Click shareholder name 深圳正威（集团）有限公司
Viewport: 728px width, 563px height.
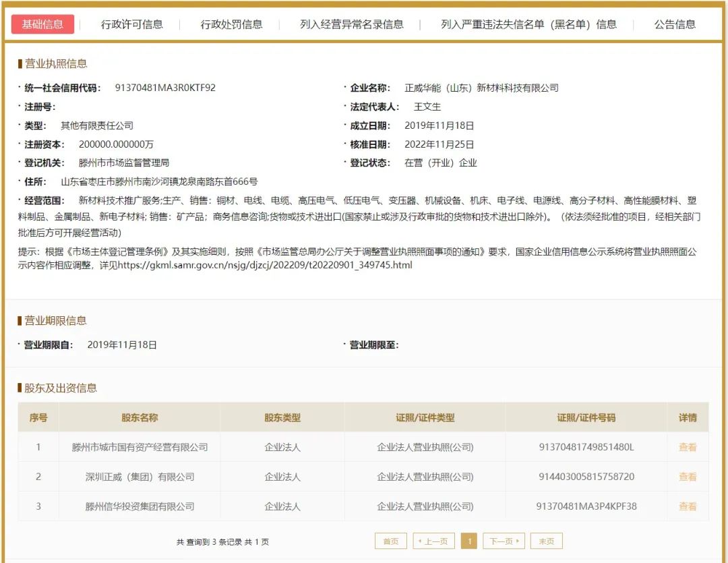point(140,477)
